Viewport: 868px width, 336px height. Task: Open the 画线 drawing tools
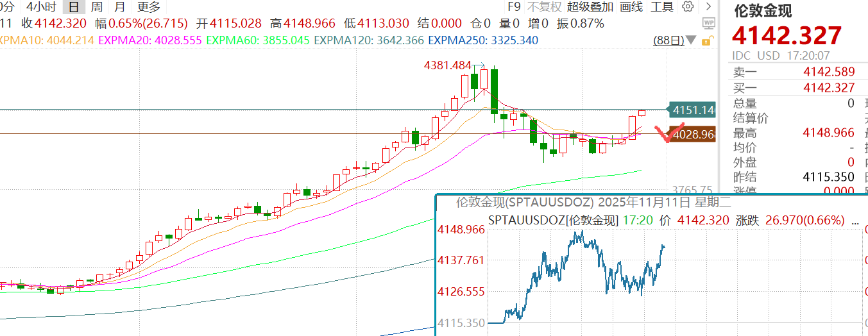coord(631,7)
